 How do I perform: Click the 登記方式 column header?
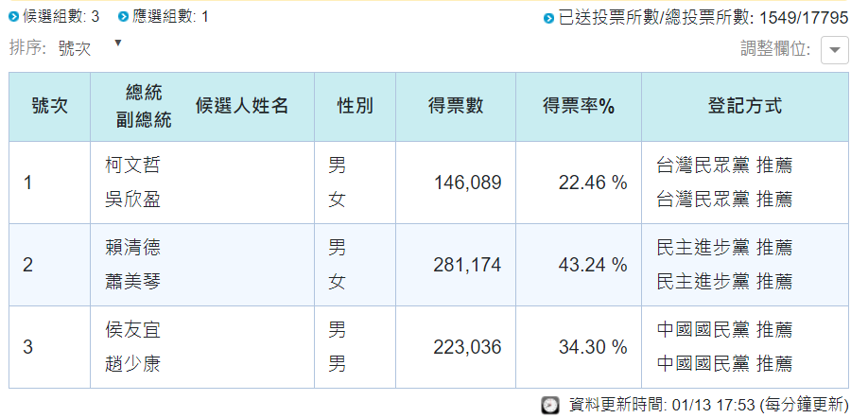(744, 106)
